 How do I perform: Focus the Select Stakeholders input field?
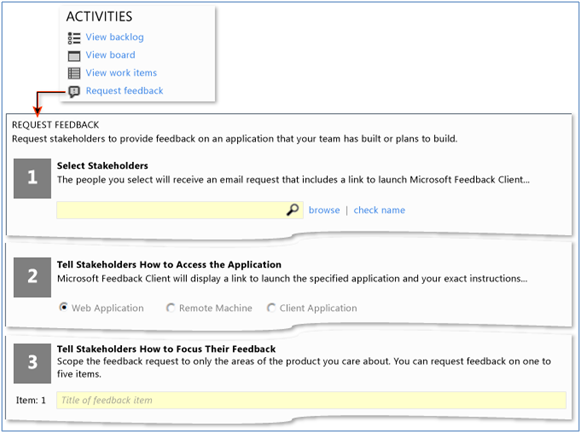pos(180,210)
